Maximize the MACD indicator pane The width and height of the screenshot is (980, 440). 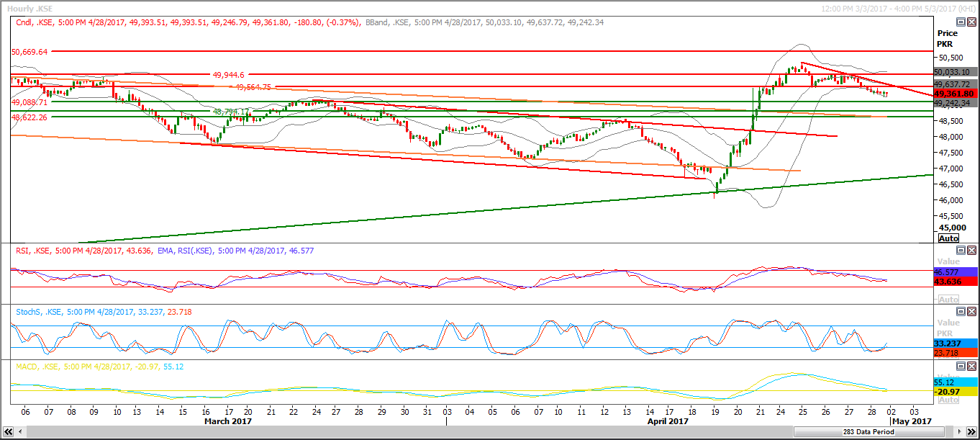961,367
